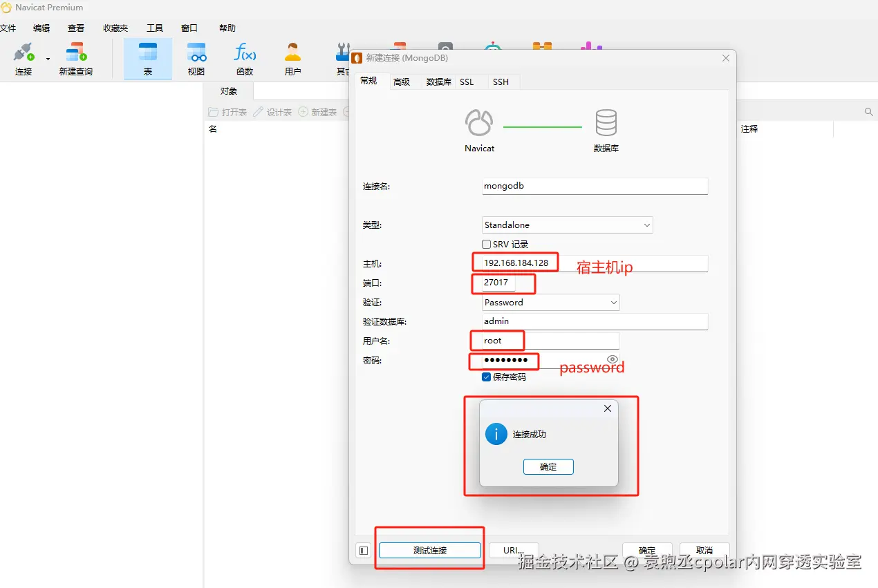Image resolution: width=878 pixels, height=588 pixels.
Task: Click 确定 at the connection dialog bottom
Action: pos(647,551)
